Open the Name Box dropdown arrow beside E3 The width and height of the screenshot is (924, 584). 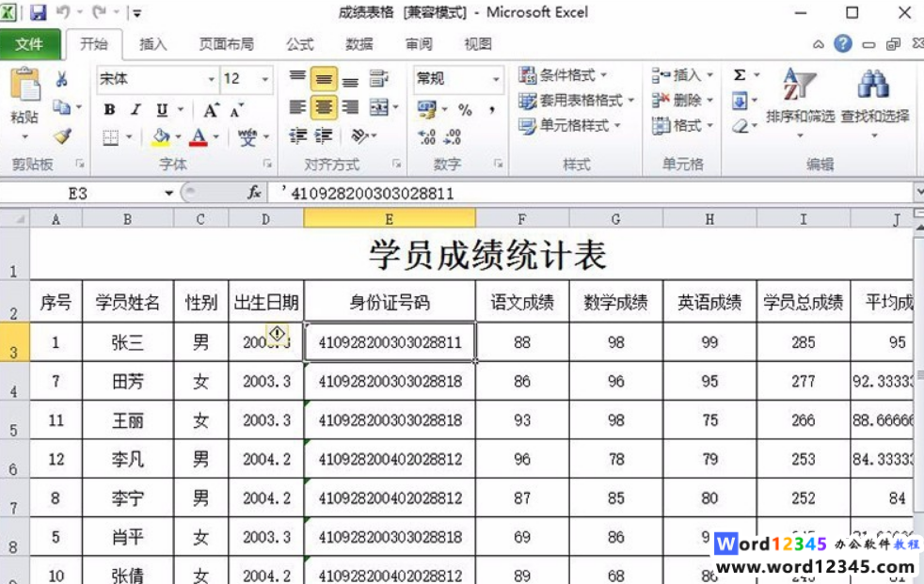168,193
